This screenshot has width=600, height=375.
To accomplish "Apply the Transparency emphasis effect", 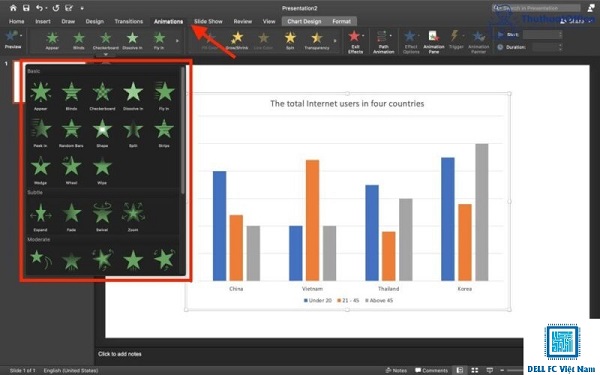I will (317, 41).
